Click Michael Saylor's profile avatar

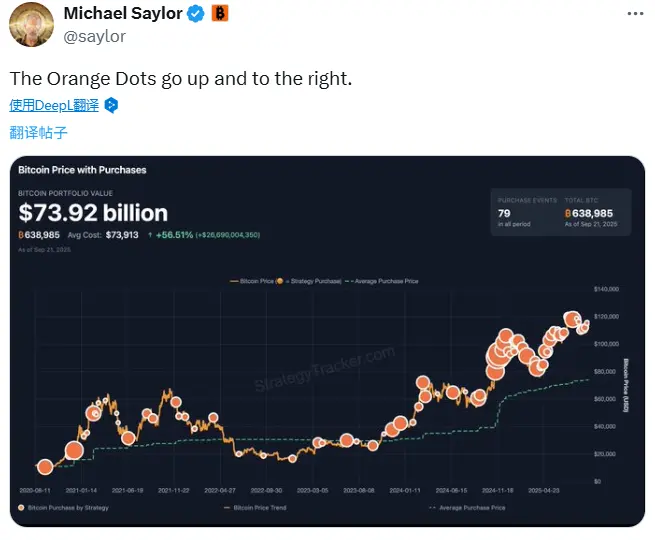(31, 23)
